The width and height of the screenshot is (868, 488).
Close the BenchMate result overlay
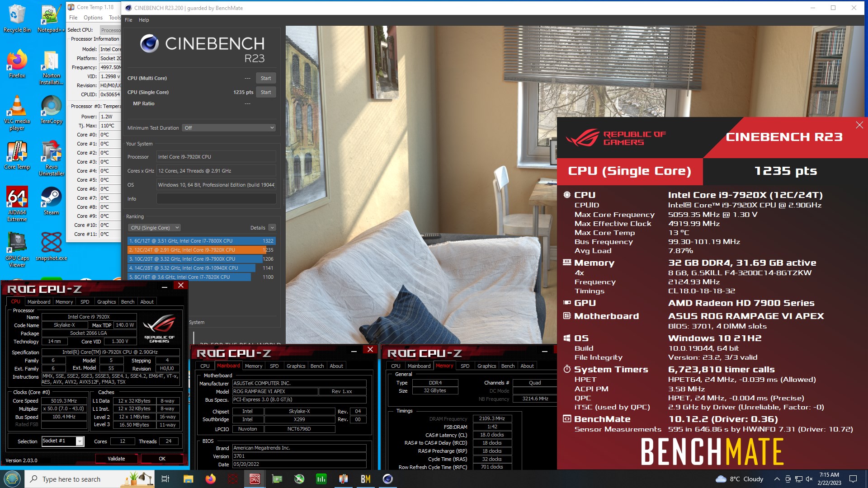click(859, 125)
